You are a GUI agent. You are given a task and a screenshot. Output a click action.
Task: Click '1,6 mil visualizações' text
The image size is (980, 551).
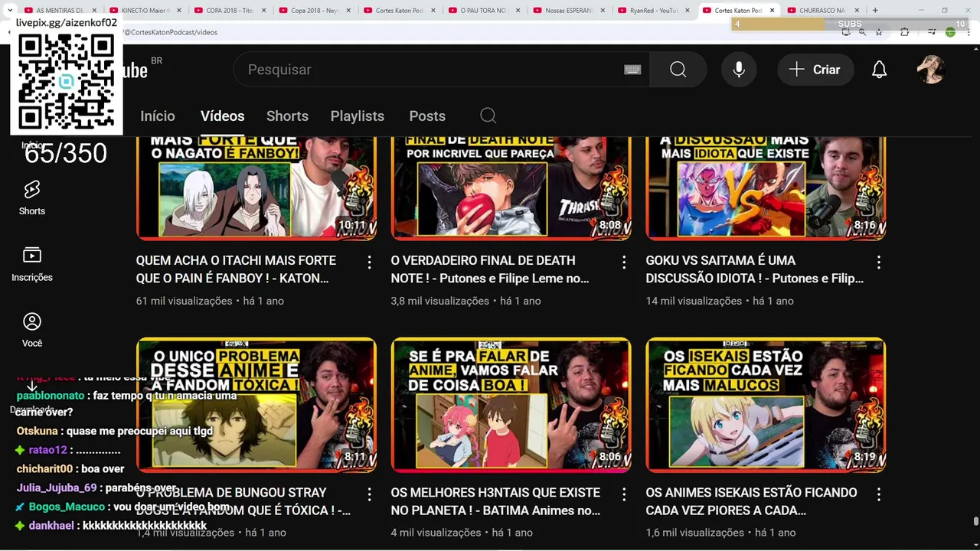[x=695, y=533]
